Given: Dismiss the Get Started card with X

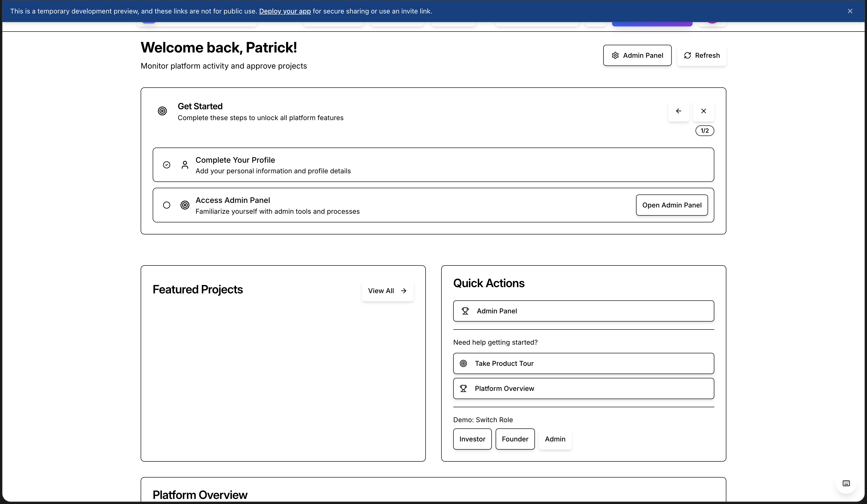Looking at the screenshot, I should (x=703, y=111).
